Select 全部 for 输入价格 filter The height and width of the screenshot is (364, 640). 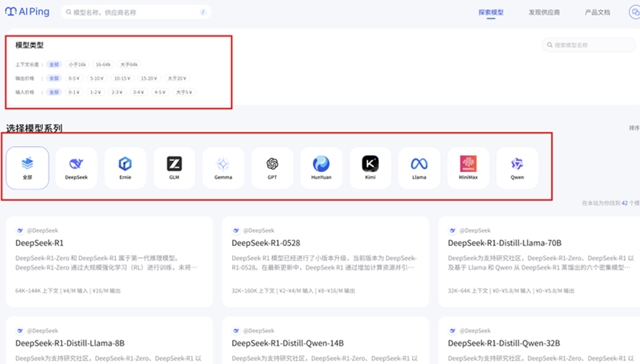[54, 92]
